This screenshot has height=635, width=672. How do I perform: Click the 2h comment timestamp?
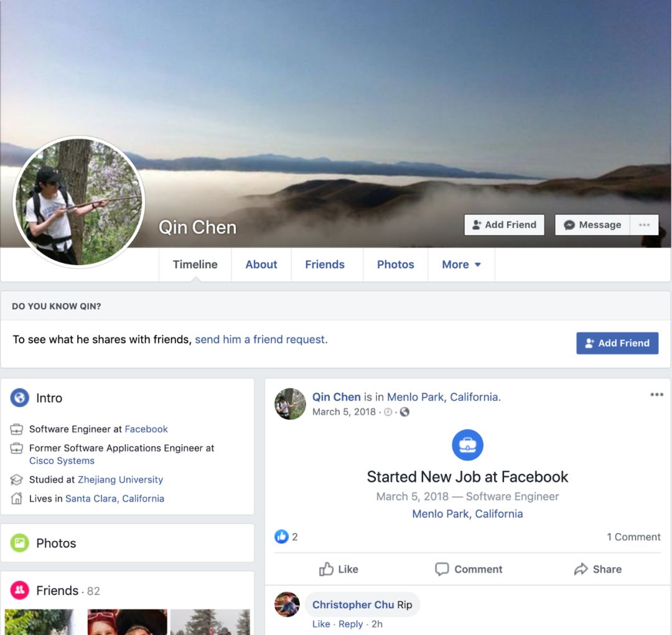coord(377,624)
